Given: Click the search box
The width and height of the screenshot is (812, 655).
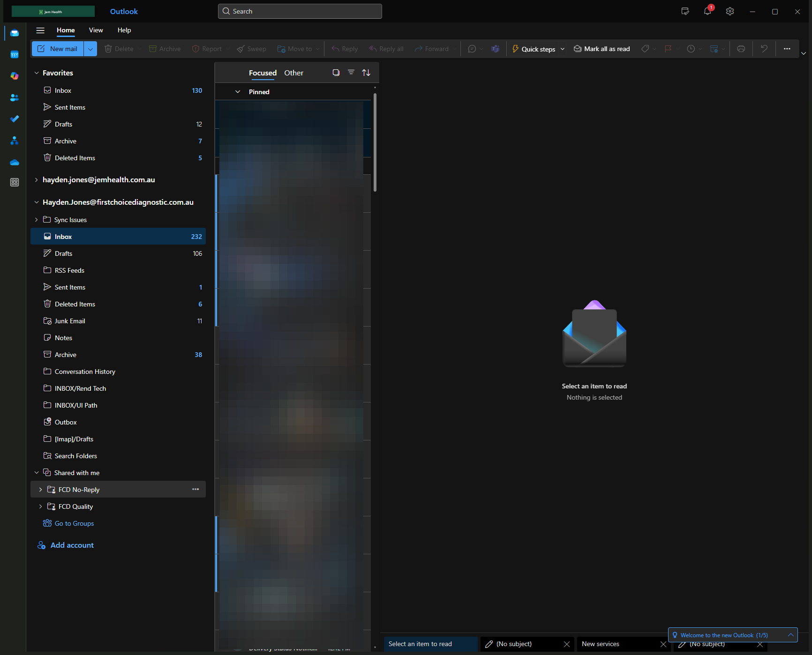Looking at the screenshot, I should point(300,11).
